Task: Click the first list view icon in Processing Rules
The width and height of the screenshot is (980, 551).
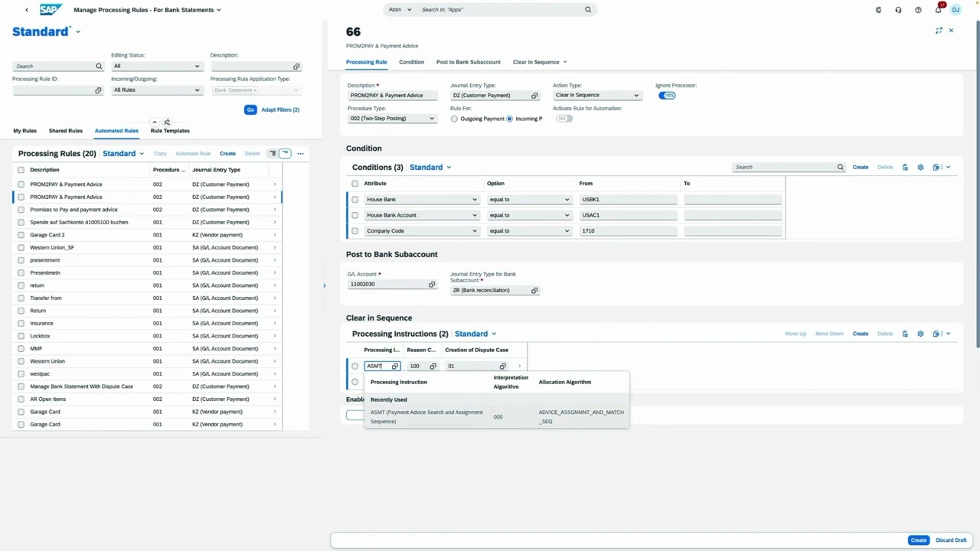Action: click(272, 153)
